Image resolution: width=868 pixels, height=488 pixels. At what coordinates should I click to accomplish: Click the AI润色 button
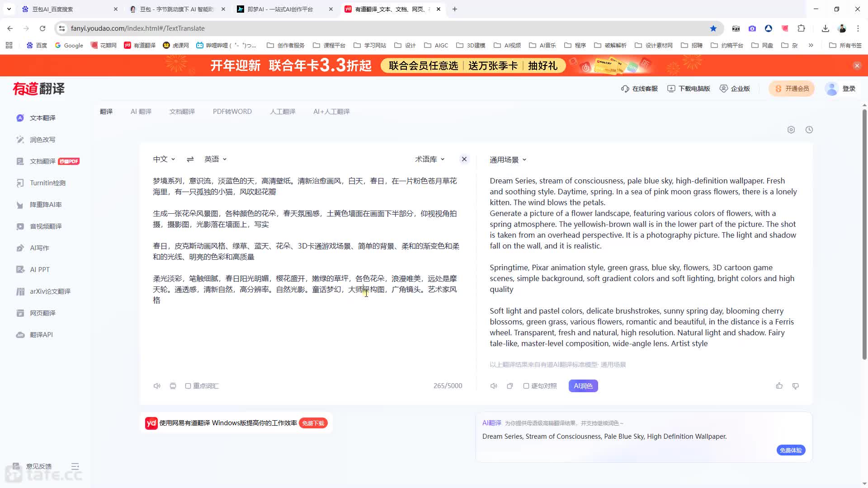583,386
